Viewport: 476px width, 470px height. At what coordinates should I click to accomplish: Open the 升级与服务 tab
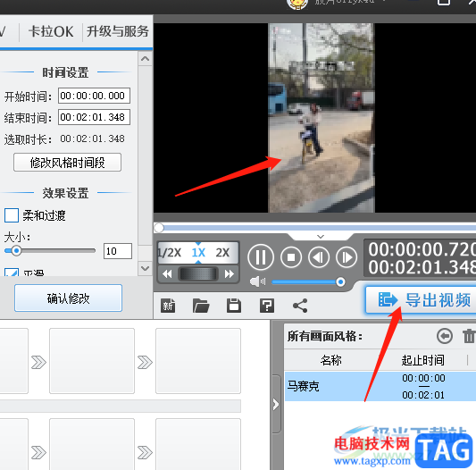pos(118,31)
